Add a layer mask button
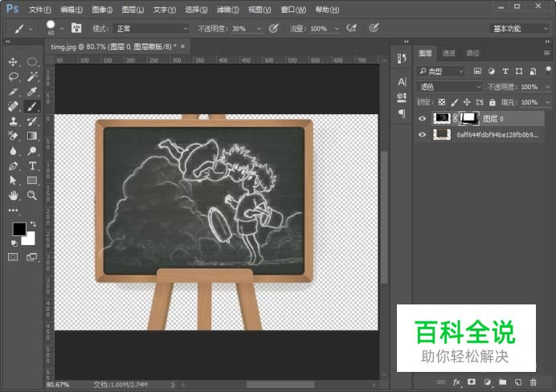 point(472,382)
